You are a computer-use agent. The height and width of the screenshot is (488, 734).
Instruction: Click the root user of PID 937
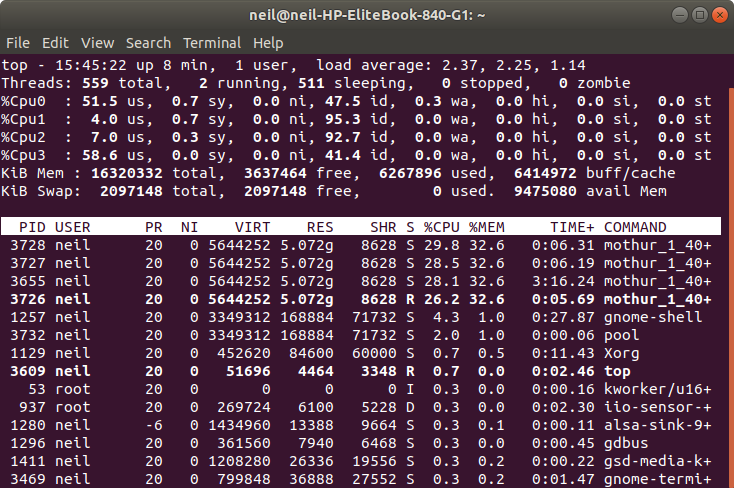[x=73, y=407]
